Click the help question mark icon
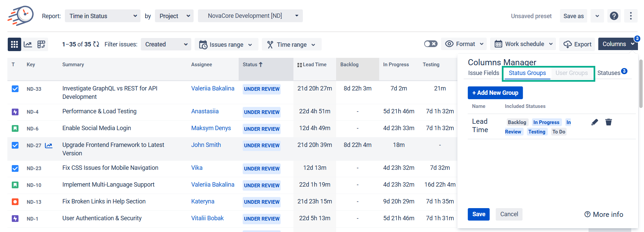Viewport: 644px width, 232px height. 614,16
